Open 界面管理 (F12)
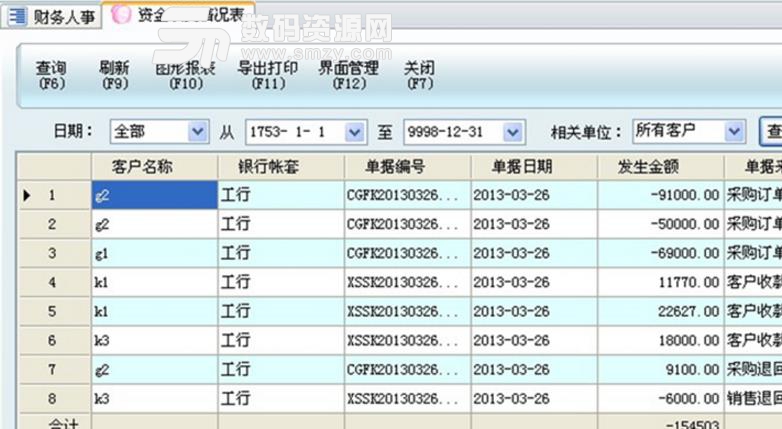Viewport: 782px width, 429px height. 349,75
